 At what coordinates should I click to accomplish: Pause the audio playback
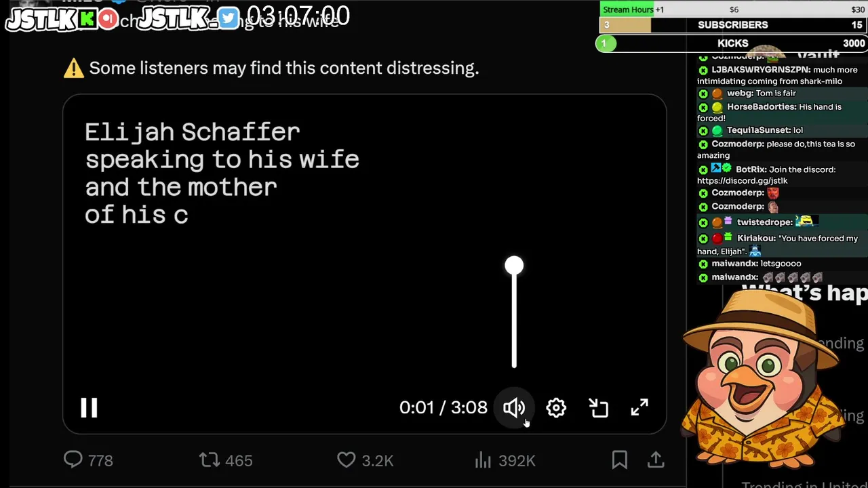click(x=89, y=407)
